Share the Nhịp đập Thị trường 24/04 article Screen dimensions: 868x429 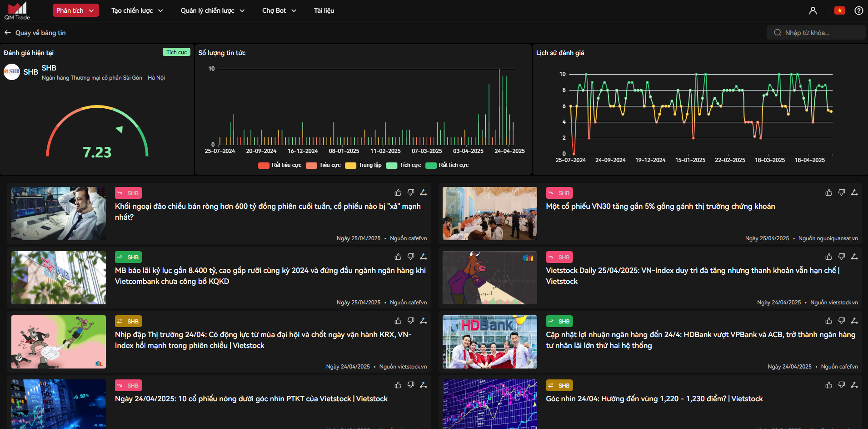[424, 321]
